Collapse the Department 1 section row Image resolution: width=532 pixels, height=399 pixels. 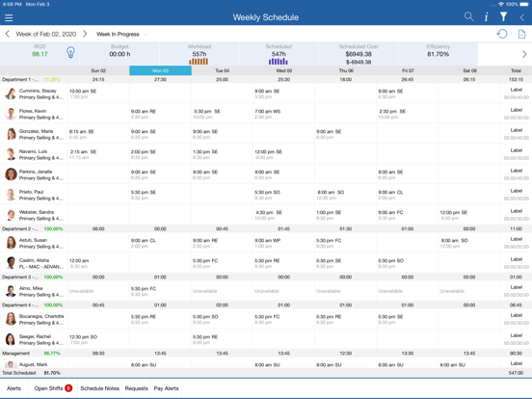click(266, 79)
